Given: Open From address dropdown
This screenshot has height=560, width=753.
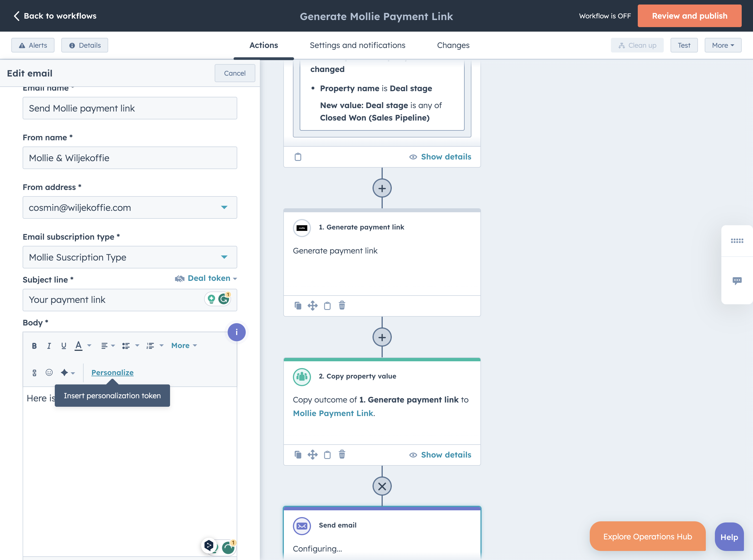Looking at the screenshot, I should click(130, 207).
